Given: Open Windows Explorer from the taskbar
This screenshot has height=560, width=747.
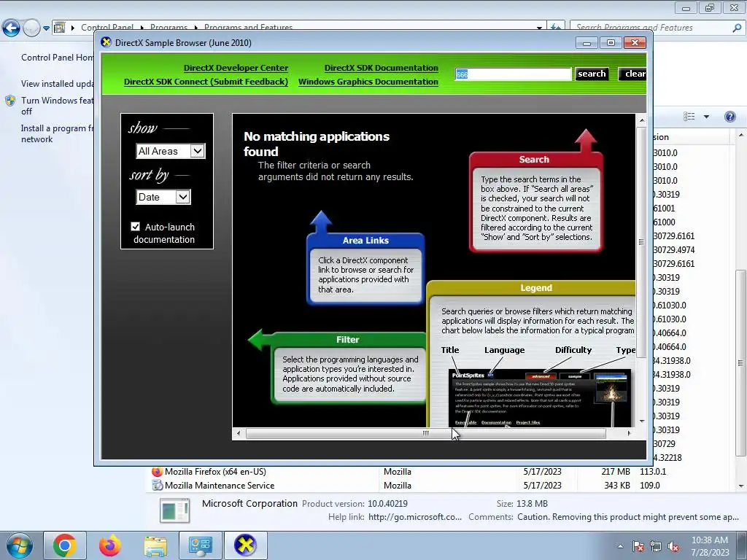Looking at the screenshot, I should coord(155,545).
